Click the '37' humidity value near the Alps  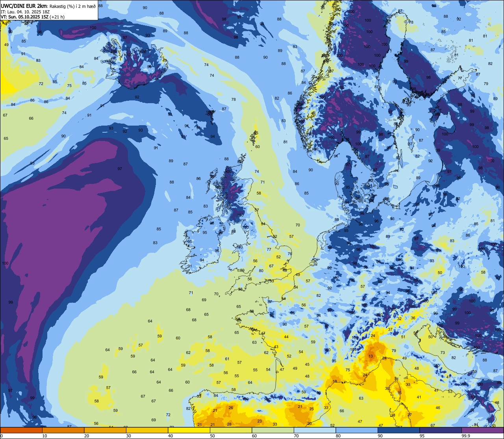click(x=390, y=330)
